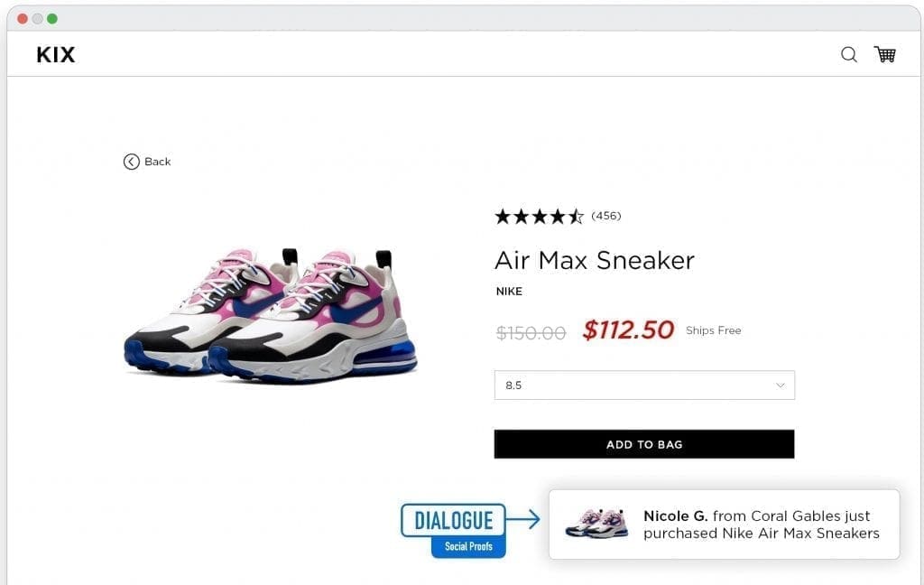This screenshot has width=924, height=585.
Task: Click the sneaker thumbnail in purchase notification
Action: [596, 524]
